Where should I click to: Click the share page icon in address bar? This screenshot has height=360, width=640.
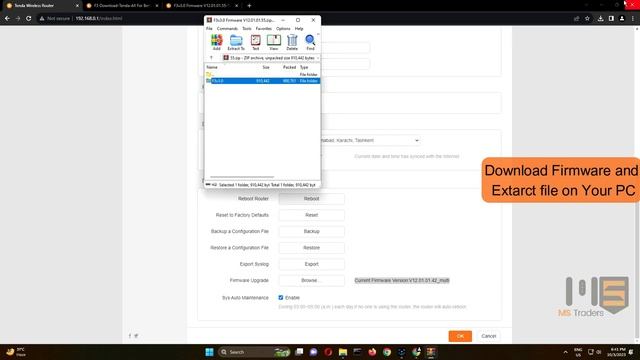(x=576, y=18)
